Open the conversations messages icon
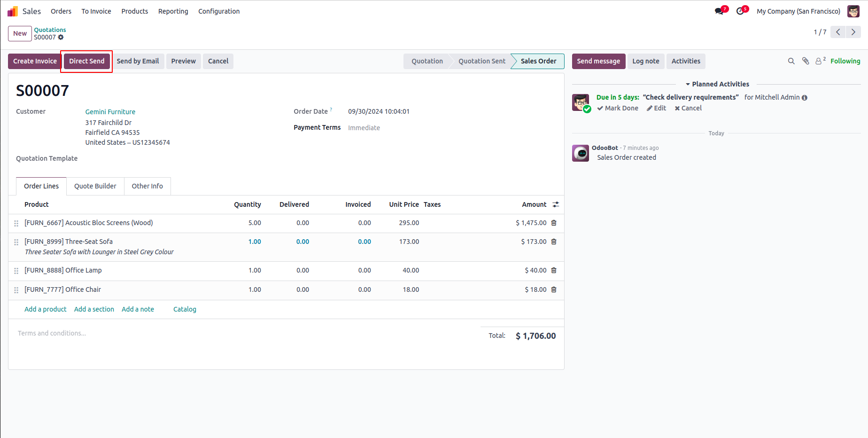The image size is (868, 438). point(719,11)
